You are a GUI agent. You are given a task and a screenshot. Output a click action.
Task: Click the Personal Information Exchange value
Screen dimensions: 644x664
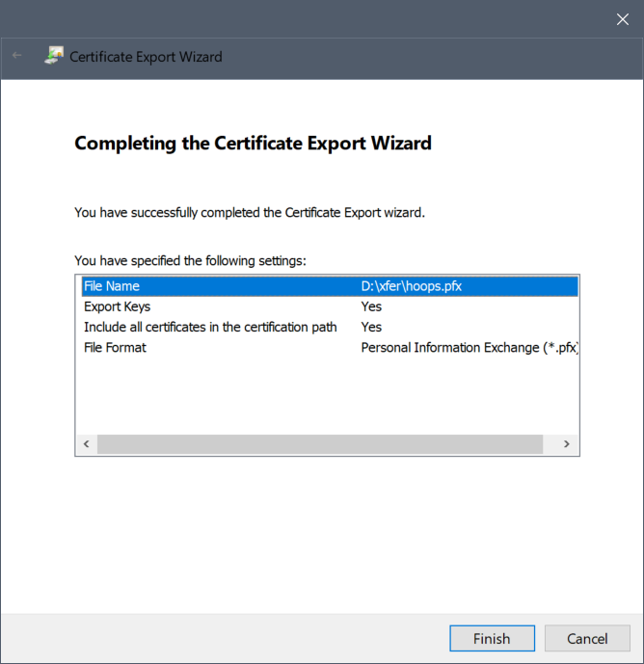(x=469, y=347)
